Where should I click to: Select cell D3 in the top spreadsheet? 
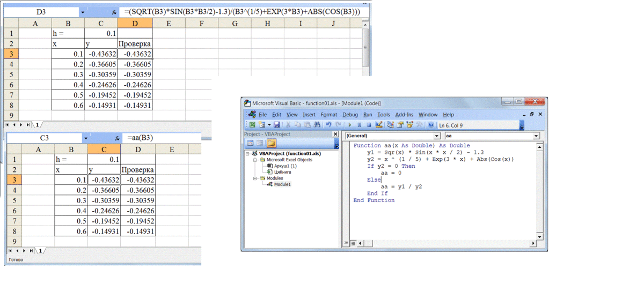coord(134,54)
